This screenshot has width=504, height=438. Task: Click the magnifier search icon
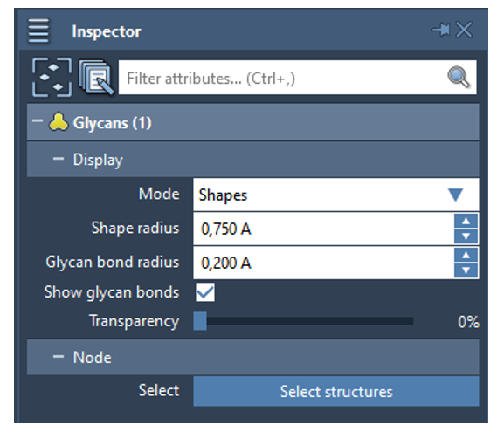click(x=459, y=77)
